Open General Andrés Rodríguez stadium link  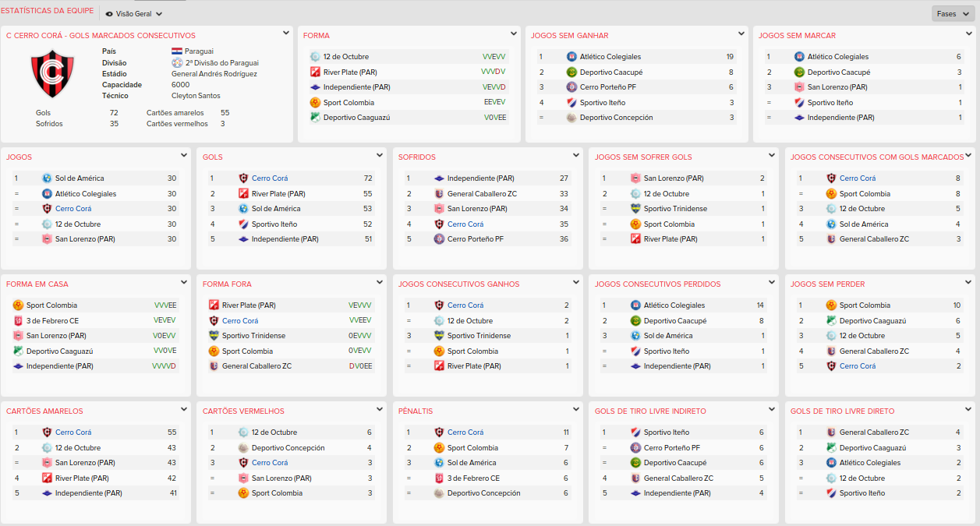pyautogui.click(x=214, y=74)
